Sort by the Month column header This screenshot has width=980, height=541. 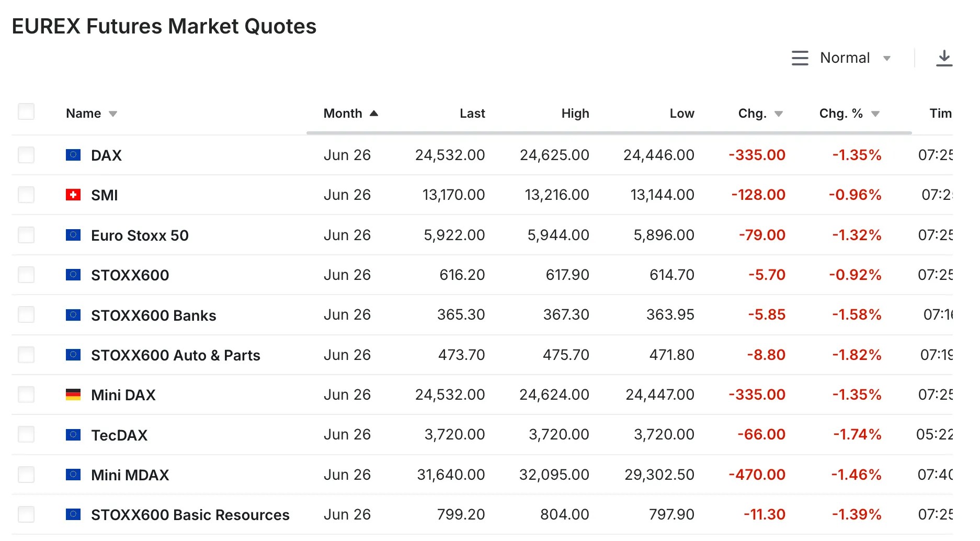[343, 114]
